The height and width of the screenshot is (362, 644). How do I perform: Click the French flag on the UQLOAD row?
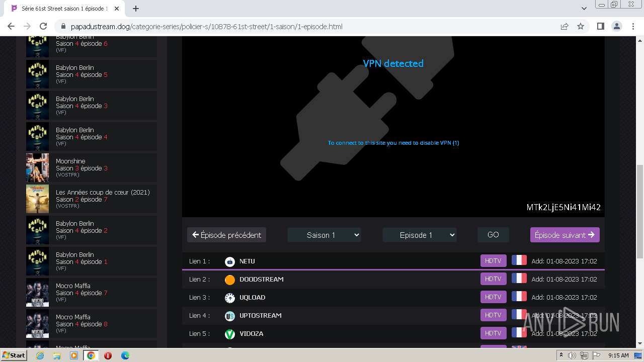click(519, 297)
